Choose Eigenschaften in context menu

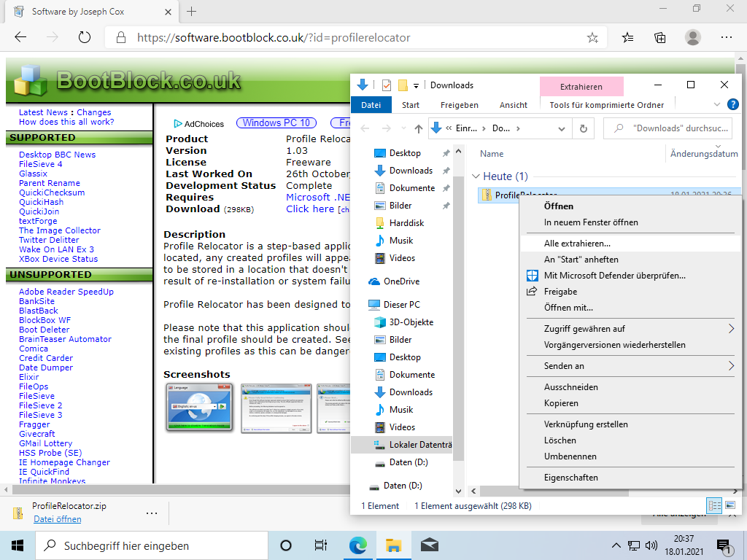[630, 477]
